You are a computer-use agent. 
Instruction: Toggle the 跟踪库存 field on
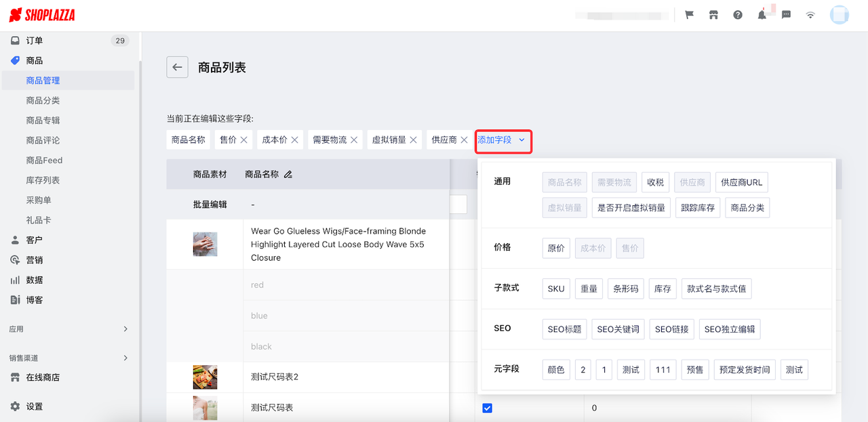tap(697, 207)
